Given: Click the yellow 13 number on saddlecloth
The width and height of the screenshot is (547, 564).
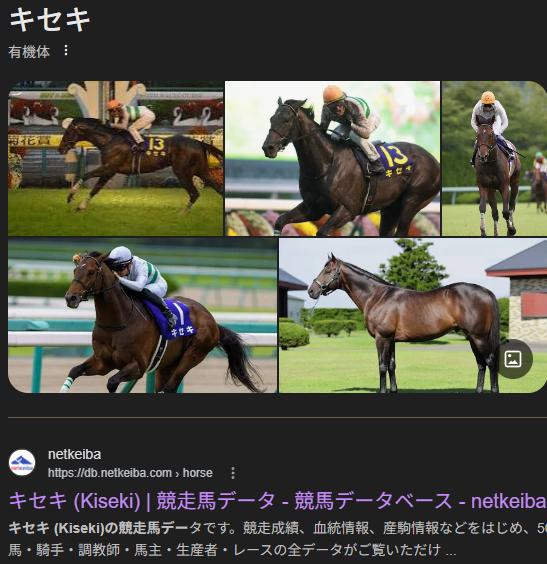Looking at the screenshot, I should pos(395,156).
